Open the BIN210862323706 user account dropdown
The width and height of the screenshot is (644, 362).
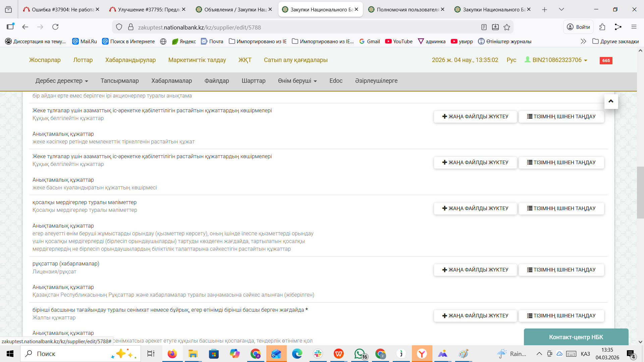[557, 60]
